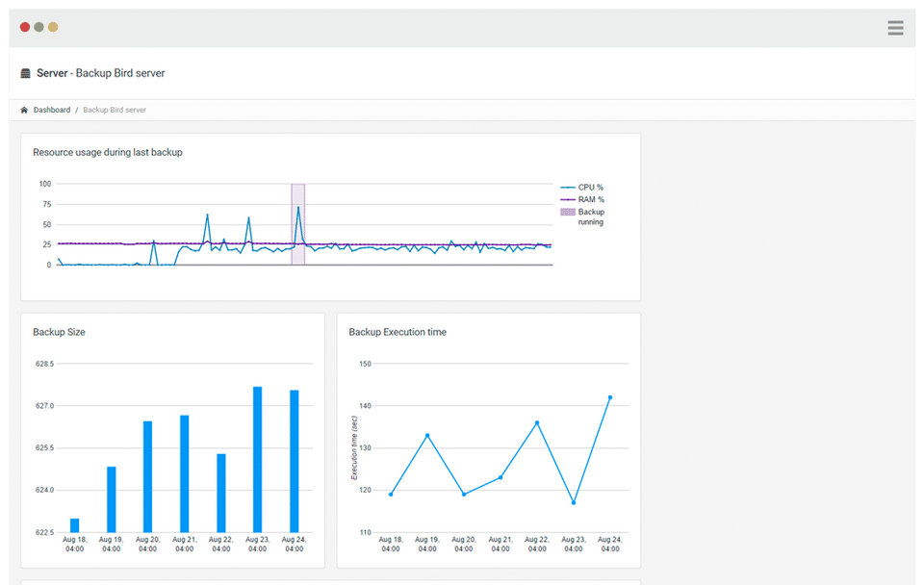Click the 'Resource usage during last backup' heading
The height and width of the screenshot is (585, 924).
click(108, 152)
